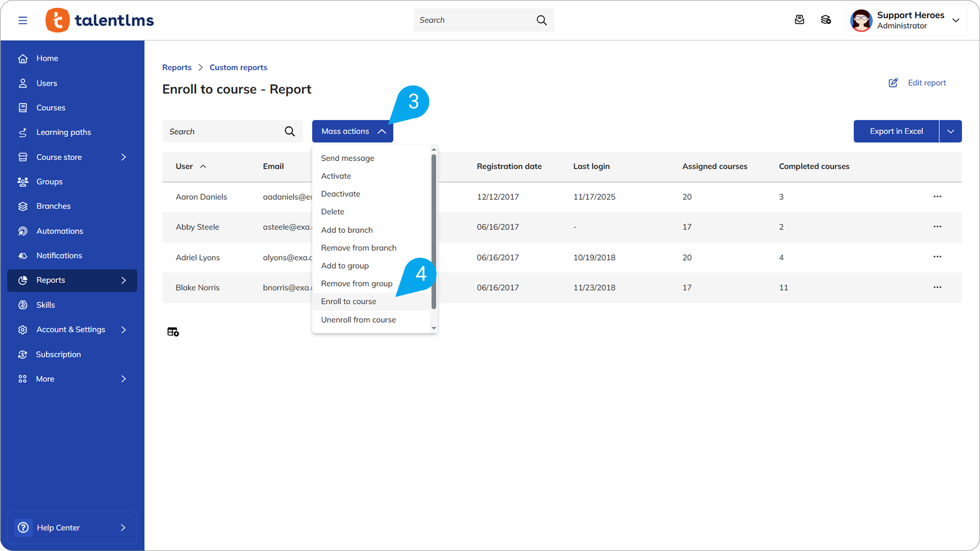This screenshot has width=980, height=551.
Task: Expand the Support Heroes profile menu
Action: tap(956, 20)
